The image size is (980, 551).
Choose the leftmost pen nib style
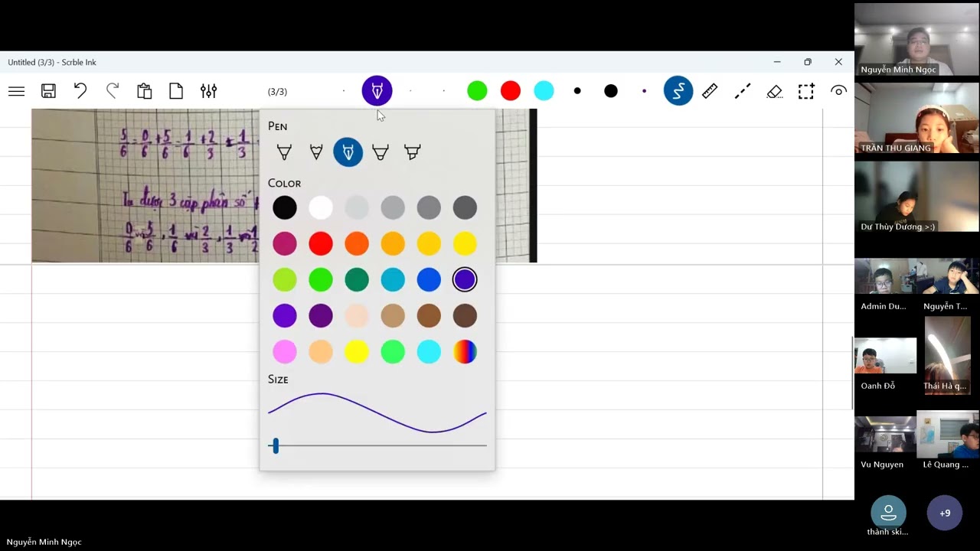click(284, 152)
